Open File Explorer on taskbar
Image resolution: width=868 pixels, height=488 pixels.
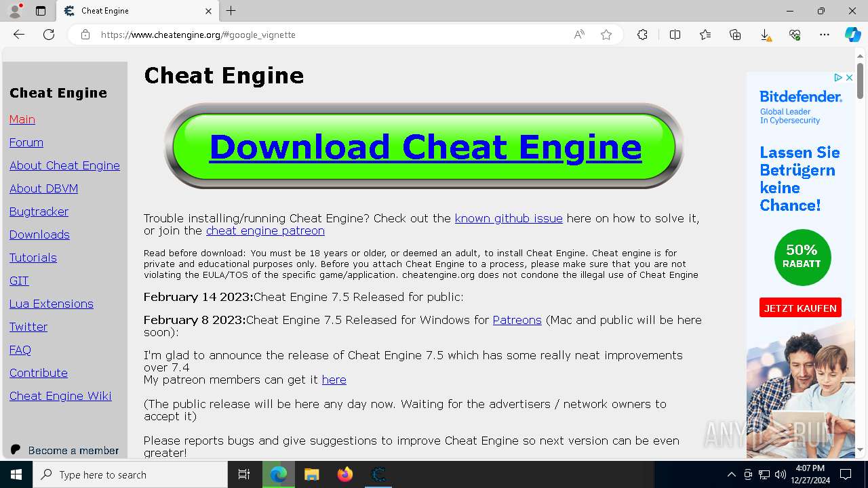[x=311, y=474]
